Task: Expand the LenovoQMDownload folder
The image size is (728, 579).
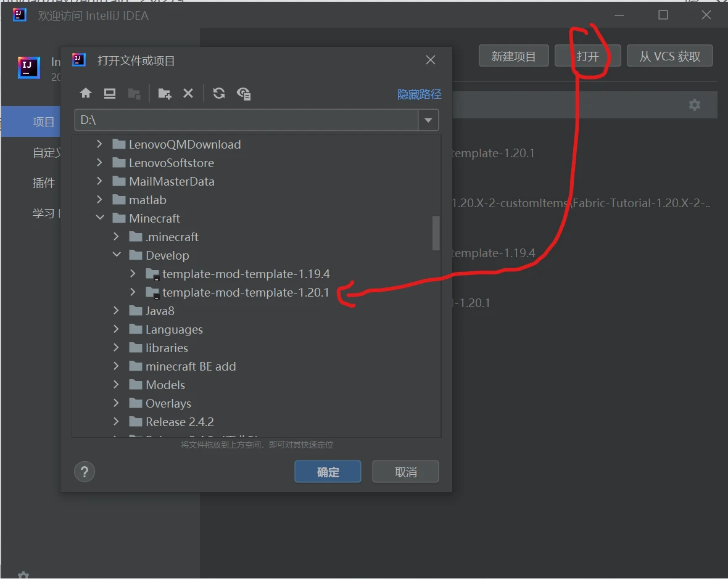Action: click(x=99, y=144)
